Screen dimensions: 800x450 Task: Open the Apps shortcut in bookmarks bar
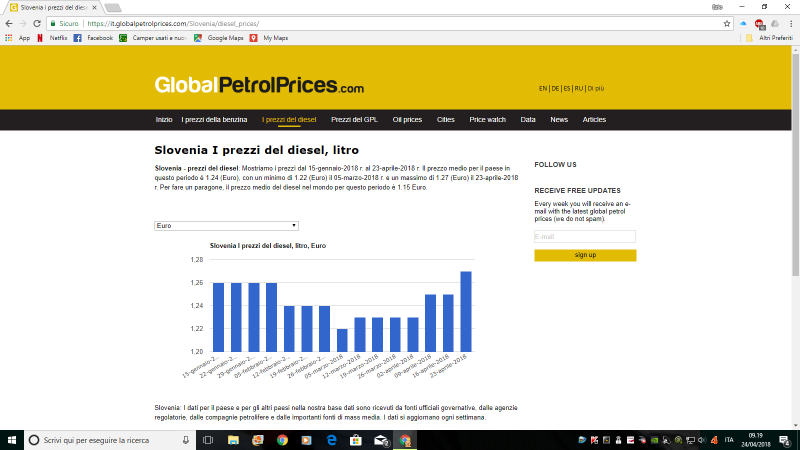point(17,38)
